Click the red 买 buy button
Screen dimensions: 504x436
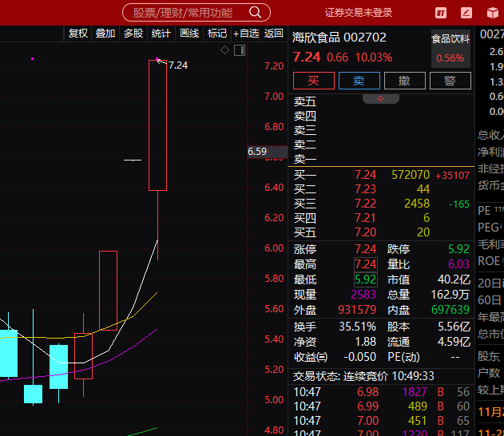point(314,81)
